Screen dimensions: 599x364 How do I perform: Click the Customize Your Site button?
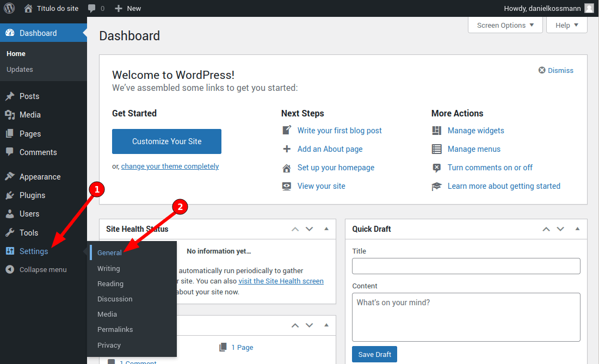tap(166, 141)
